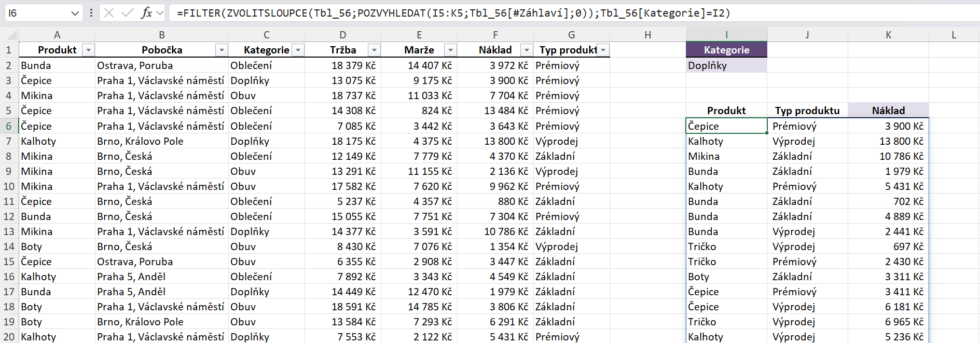
Task: Select the purple Kategorie header cell in column I
Action: pos(726,50)
